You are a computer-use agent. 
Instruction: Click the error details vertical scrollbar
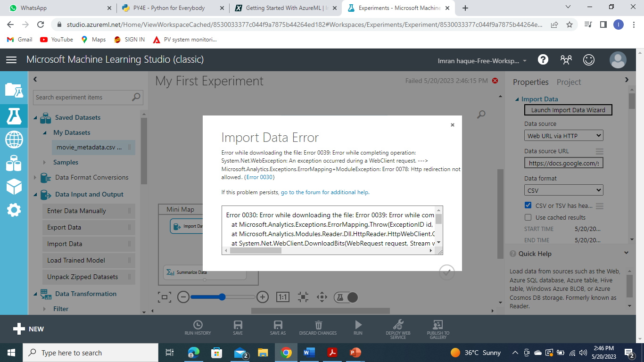point(438,219)
